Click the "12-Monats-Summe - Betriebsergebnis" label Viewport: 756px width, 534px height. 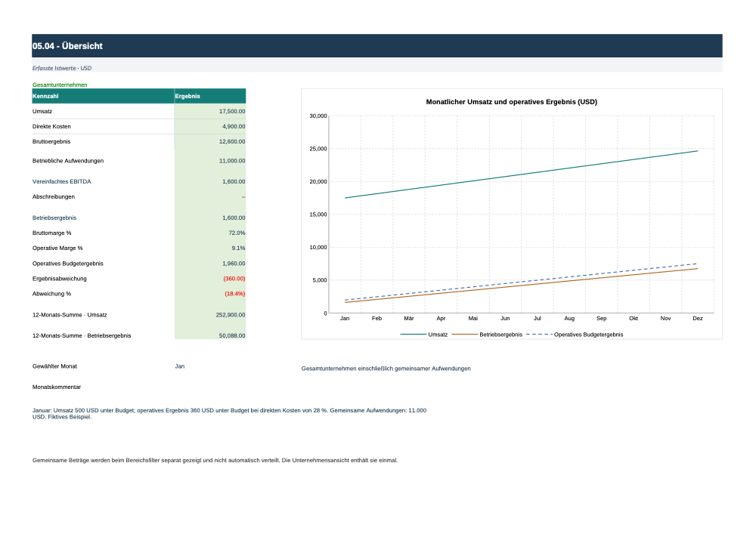click(x=82, y=335)
